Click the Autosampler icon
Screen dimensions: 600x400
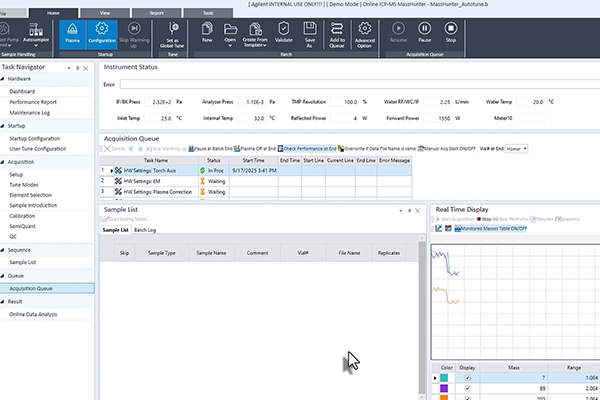point(36,34)
